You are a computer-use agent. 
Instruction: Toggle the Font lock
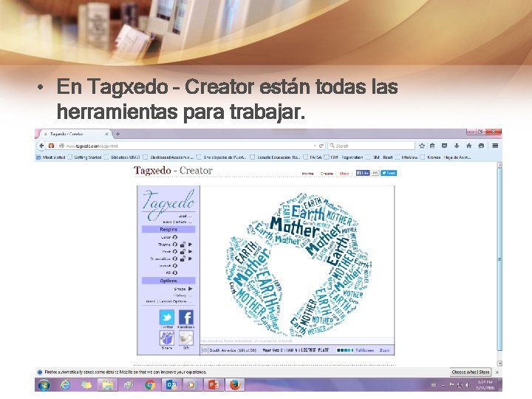pos(183,251)
